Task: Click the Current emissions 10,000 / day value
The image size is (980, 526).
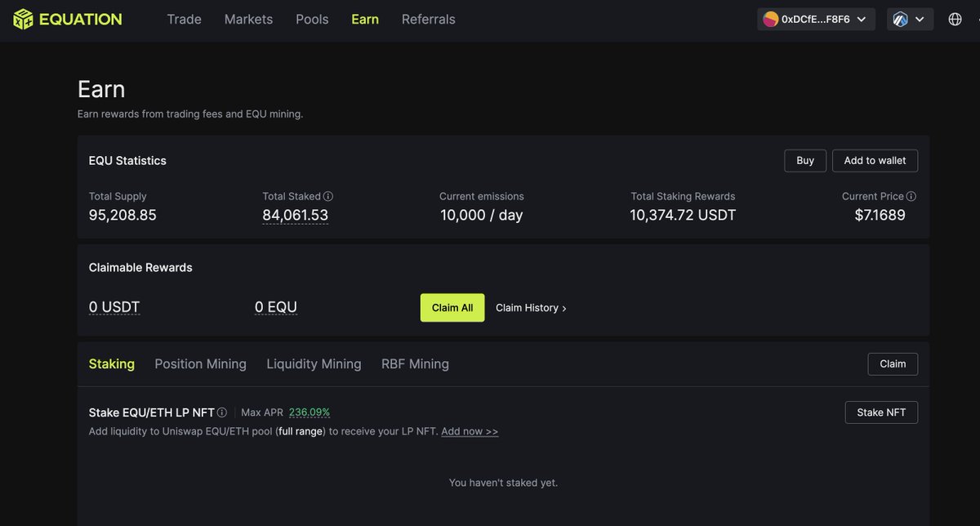Action: [x=482, y=216]
